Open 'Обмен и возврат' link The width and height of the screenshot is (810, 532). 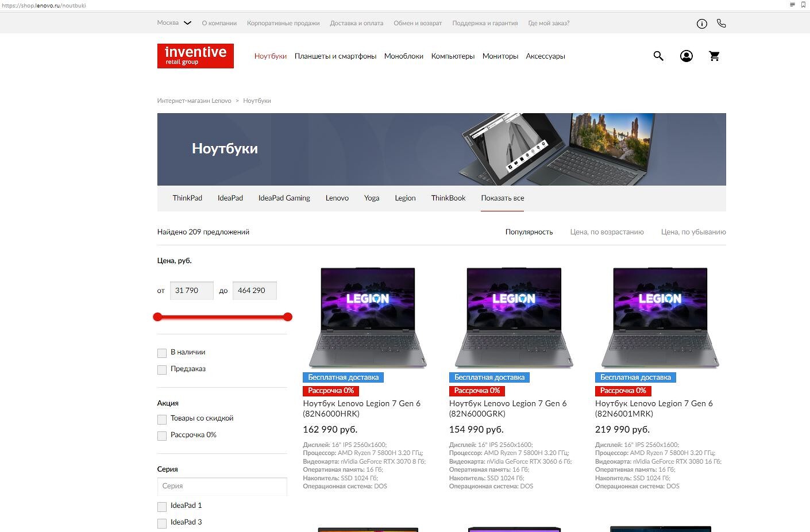[x=418, y=24]
